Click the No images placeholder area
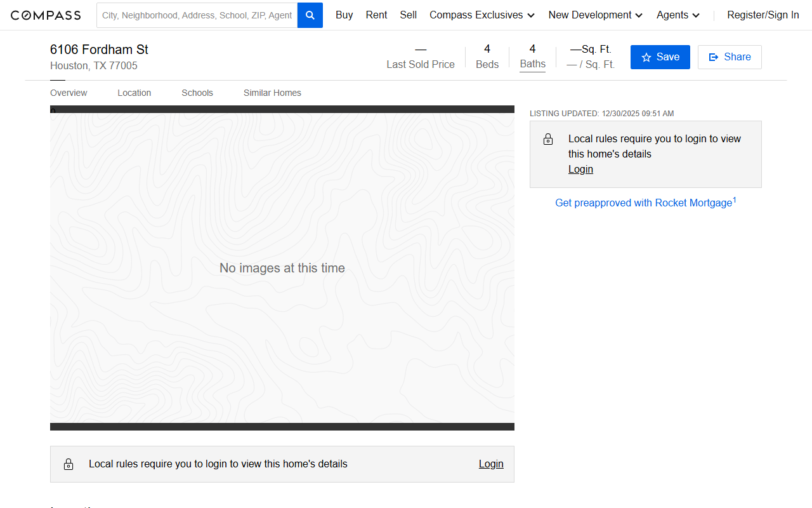The height and width of the screenshot is (508, 812). pos(282,268)
